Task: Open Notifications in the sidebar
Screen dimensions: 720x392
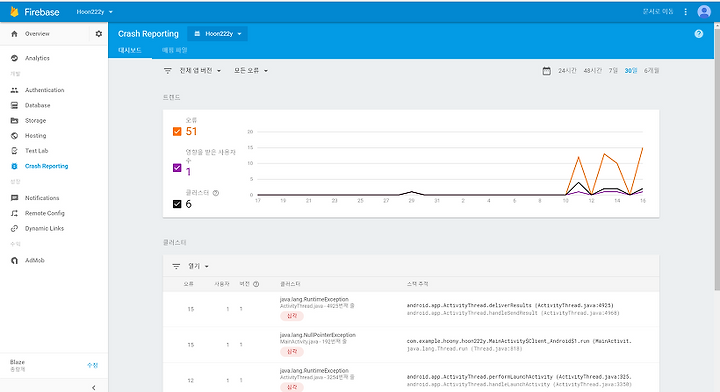Action: click(x=42, y=198)
